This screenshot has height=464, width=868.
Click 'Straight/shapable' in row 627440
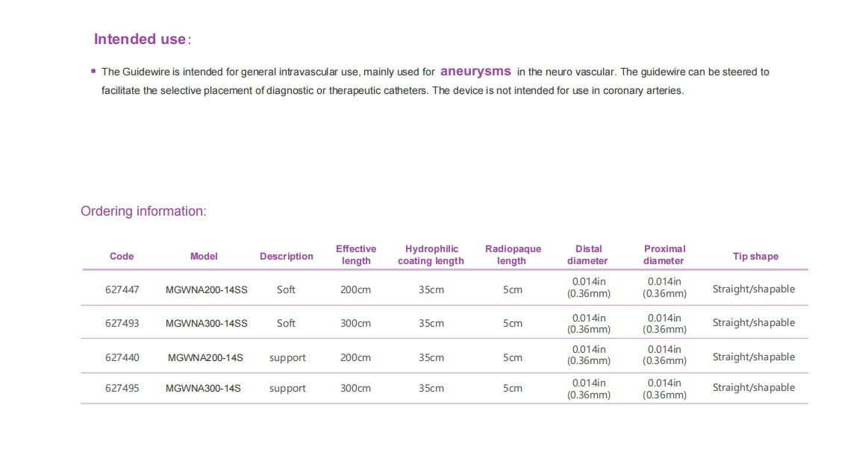pos(753,357)
